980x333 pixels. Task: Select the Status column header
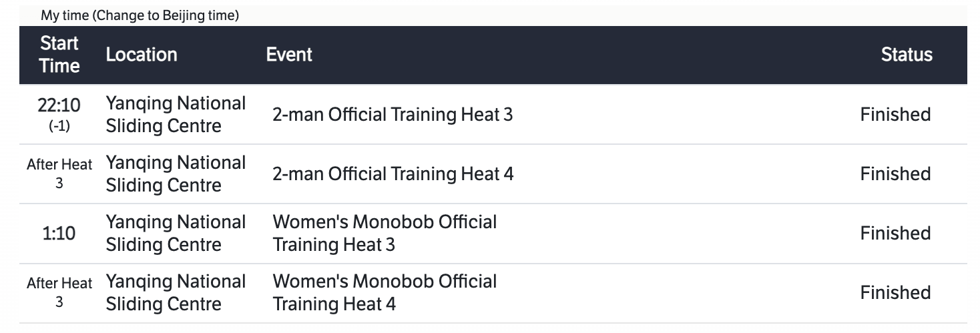[906, 55]
